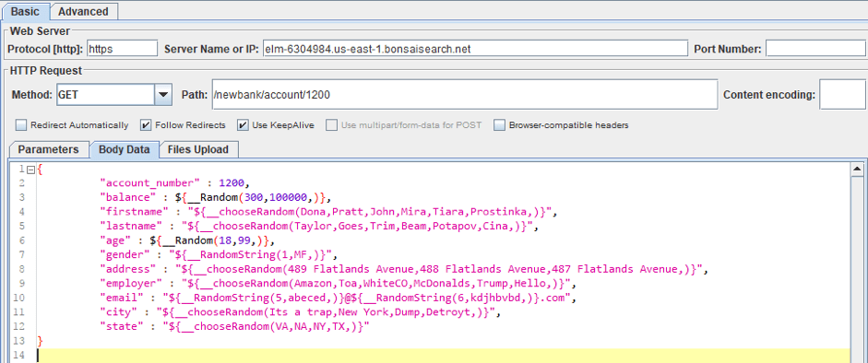Open the Method dropdown arrow
The image size is (868, 363).
[162, 95]
